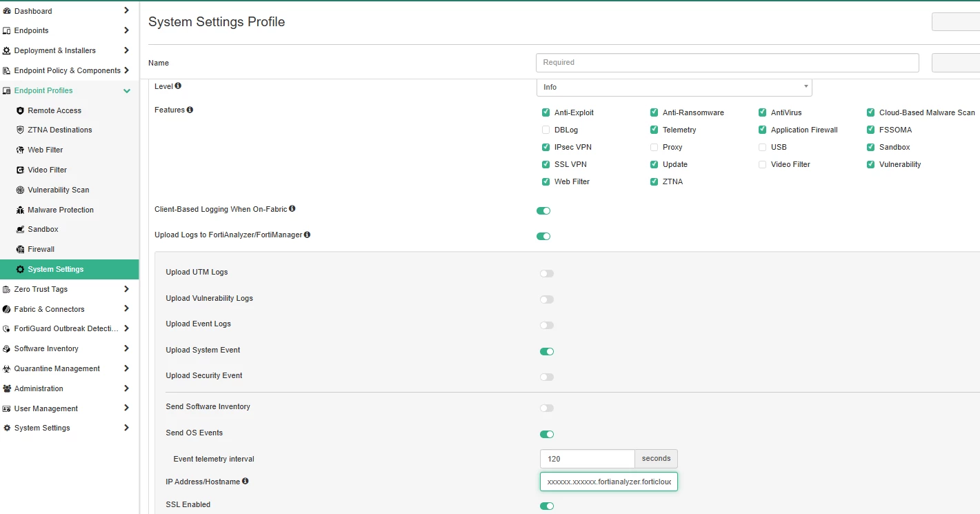Click info icon next to Client-Based Logging When On-Fabric
Image resolution: width=980 pixels, height=514 pixels.
pyautogui.click(x=292, y=208)
